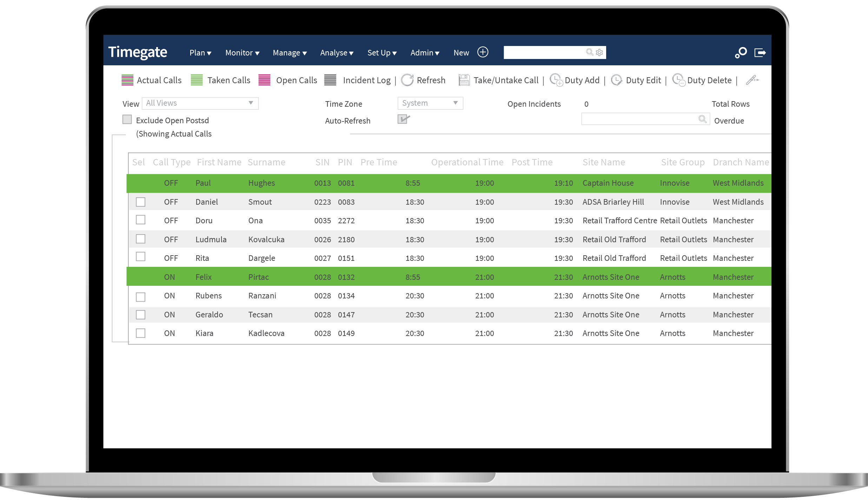Open the Admin menu
The width and height of the screenshot is (868, 501).
pyautogui.click(x=424, y=53)
